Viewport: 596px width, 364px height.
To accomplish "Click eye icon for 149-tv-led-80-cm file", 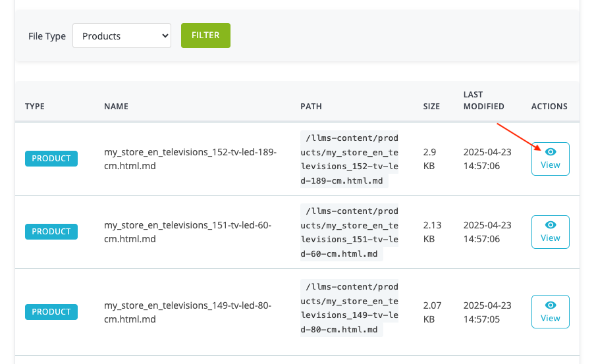I will [551, 305].
